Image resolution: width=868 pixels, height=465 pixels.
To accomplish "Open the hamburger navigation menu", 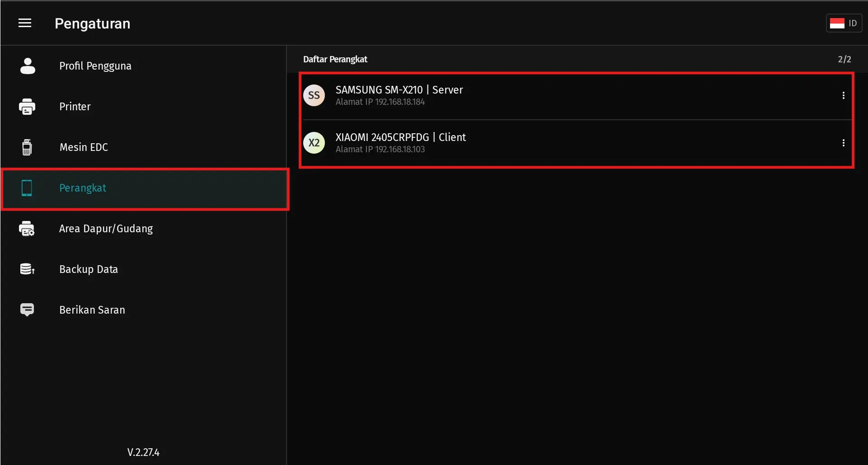I will (25, 23).
